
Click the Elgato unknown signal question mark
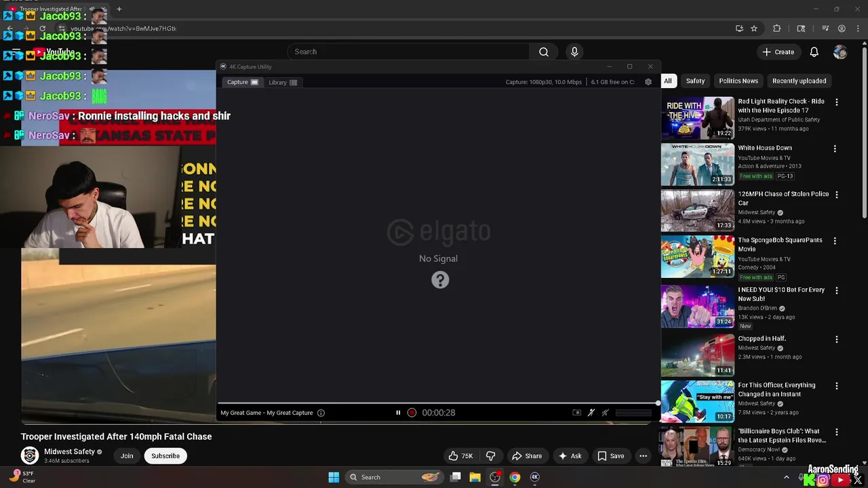point(440,280)
